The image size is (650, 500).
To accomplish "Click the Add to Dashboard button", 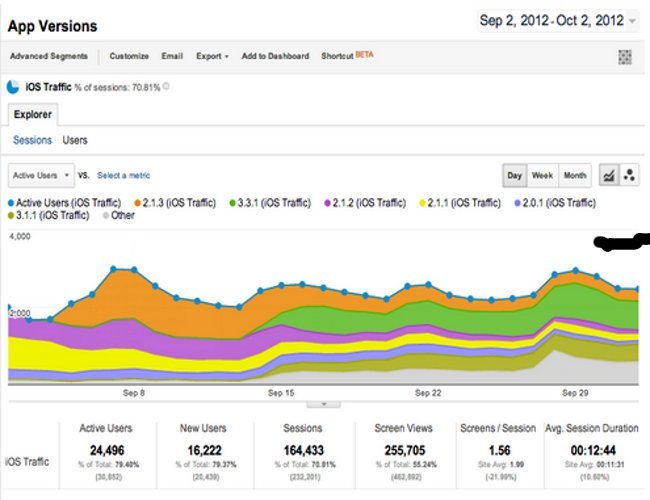I will (275, 56).
